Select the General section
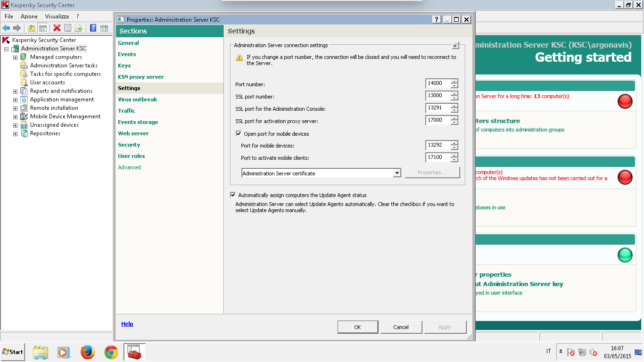The height and width of the screenshot is (362, 644). pyautogui.click(x=128, y=43)
